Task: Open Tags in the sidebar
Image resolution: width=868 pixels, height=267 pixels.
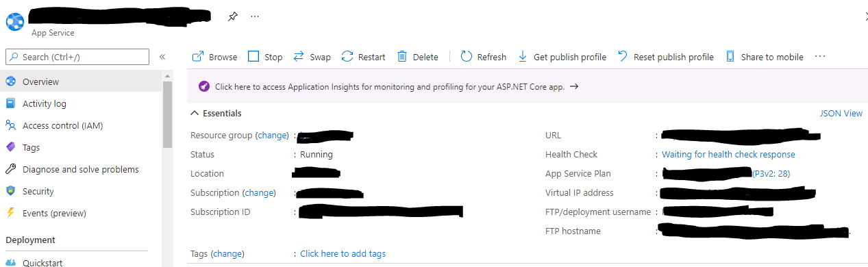Action: 81,147
